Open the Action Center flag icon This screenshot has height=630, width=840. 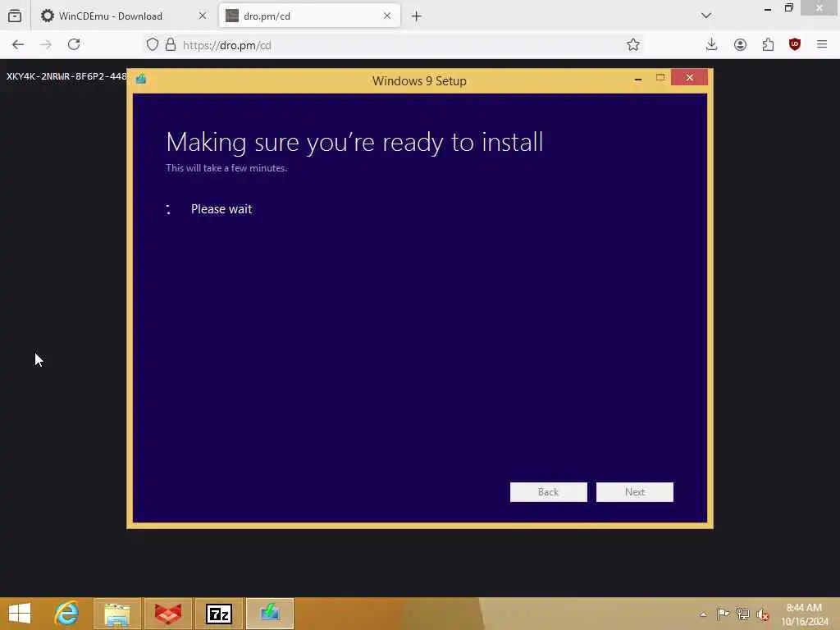723,614
